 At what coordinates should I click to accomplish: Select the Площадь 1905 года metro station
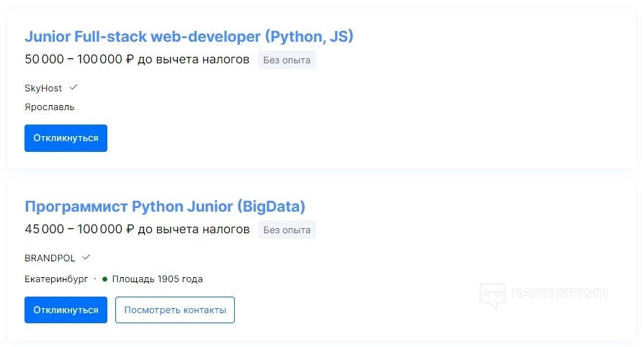click(x=157, y=279)
